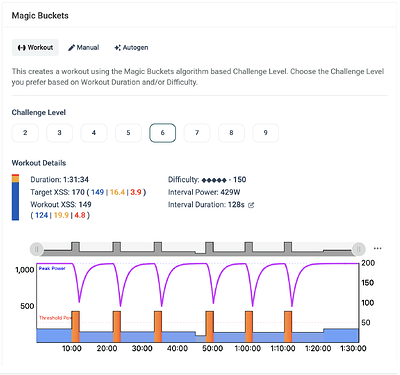
Task: Select Challenge Level 2
Action: coord(25,133)
